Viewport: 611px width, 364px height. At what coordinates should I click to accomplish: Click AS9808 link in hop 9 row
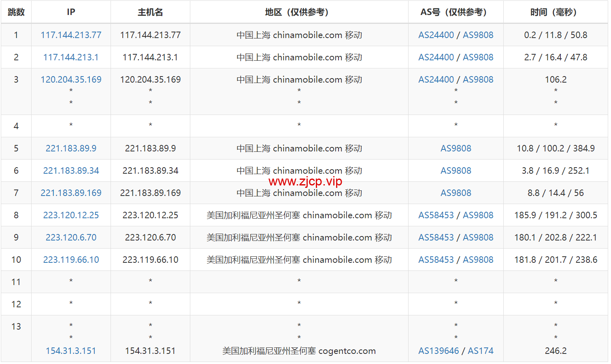coord(478,238)
